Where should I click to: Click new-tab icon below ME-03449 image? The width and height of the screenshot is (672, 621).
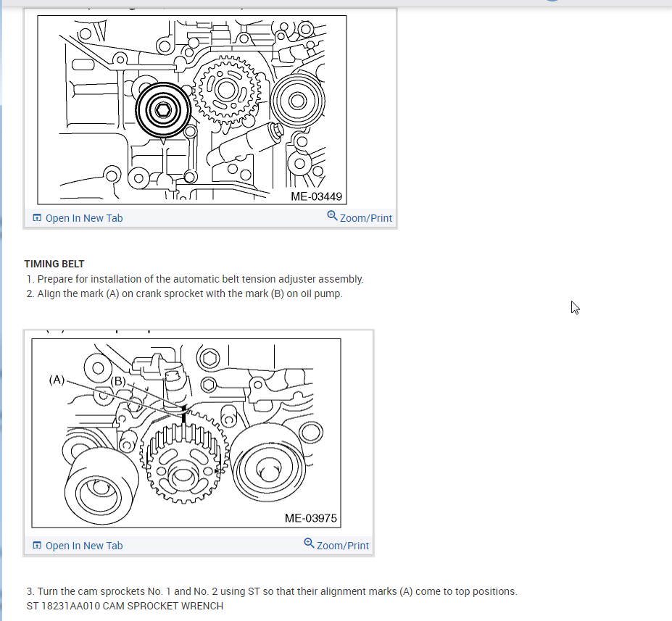37,218
